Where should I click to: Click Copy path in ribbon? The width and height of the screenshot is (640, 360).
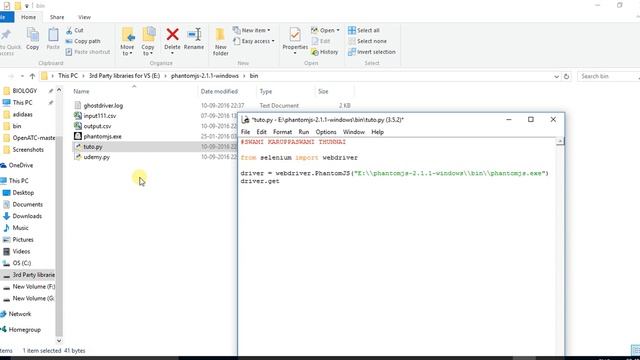pyautogui.click(x=83, y=41)
